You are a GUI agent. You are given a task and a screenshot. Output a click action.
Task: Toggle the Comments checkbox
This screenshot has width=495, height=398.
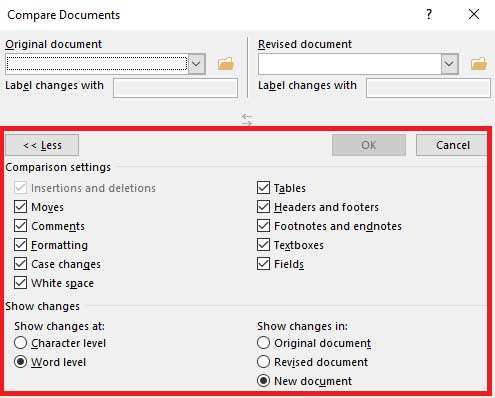[x=20, y=226]
